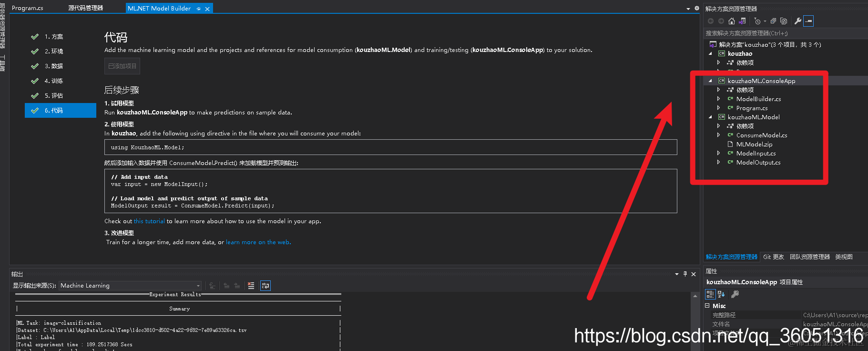Click the gear icon beside the document tabs
Viewport: 868px width, 351px height.
(697, 8)
